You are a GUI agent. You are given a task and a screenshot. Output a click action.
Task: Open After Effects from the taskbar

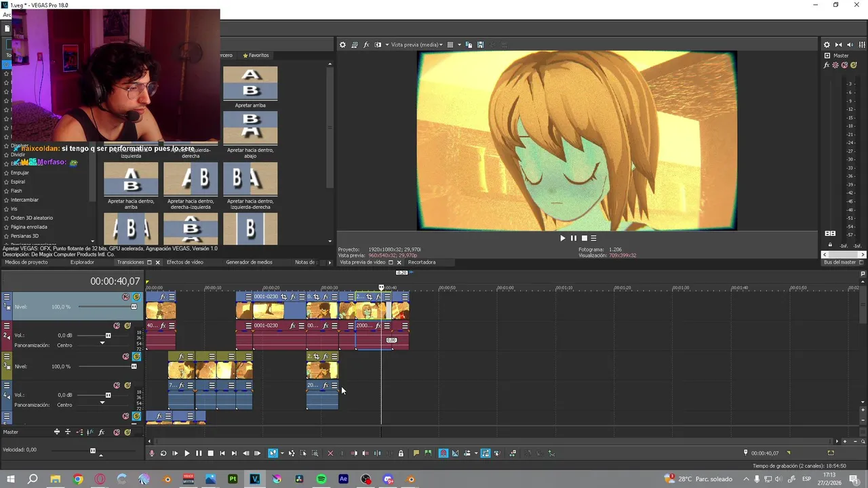coord(343,479)
